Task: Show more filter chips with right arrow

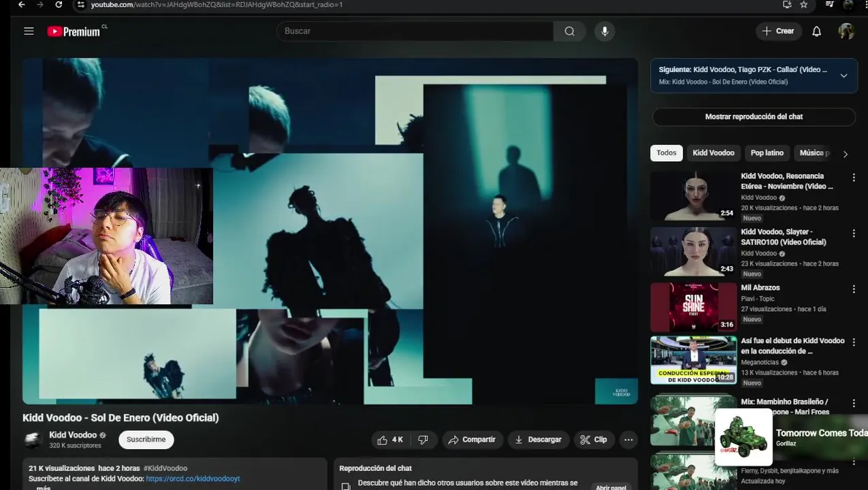Action: (846, 154)
